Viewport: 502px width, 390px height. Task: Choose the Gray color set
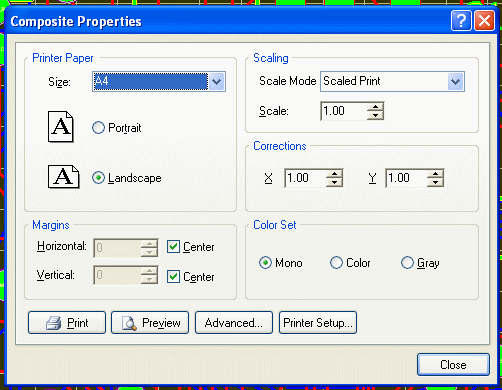coord(407,263)
